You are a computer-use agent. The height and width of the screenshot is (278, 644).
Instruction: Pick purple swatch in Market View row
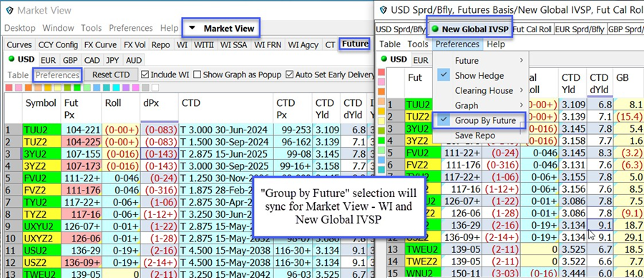[x=126, y=87]
